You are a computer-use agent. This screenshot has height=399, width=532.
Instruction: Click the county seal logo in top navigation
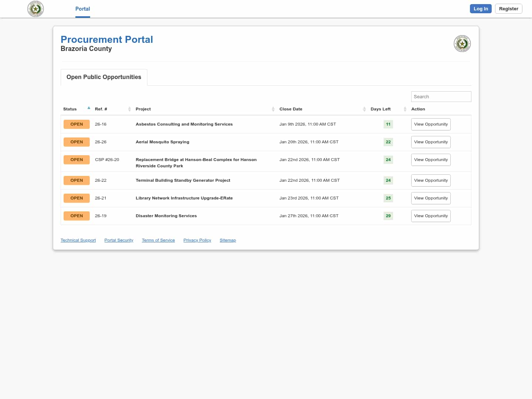(35, 9)
